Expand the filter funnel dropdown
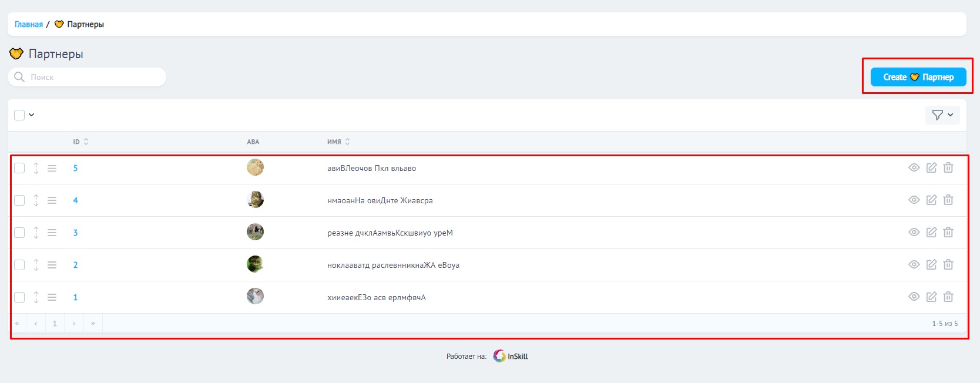Viewport: 980px width, 383px height. tap(942, 115)
